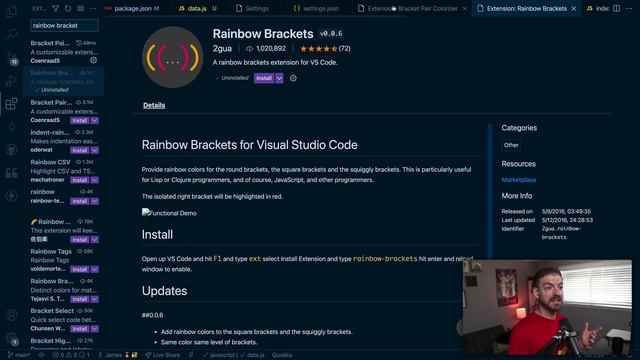Expand Install dropdown for Bracket Select
Image resolution: width=640 pixels, height=360 pixels.
pos(95,329)
